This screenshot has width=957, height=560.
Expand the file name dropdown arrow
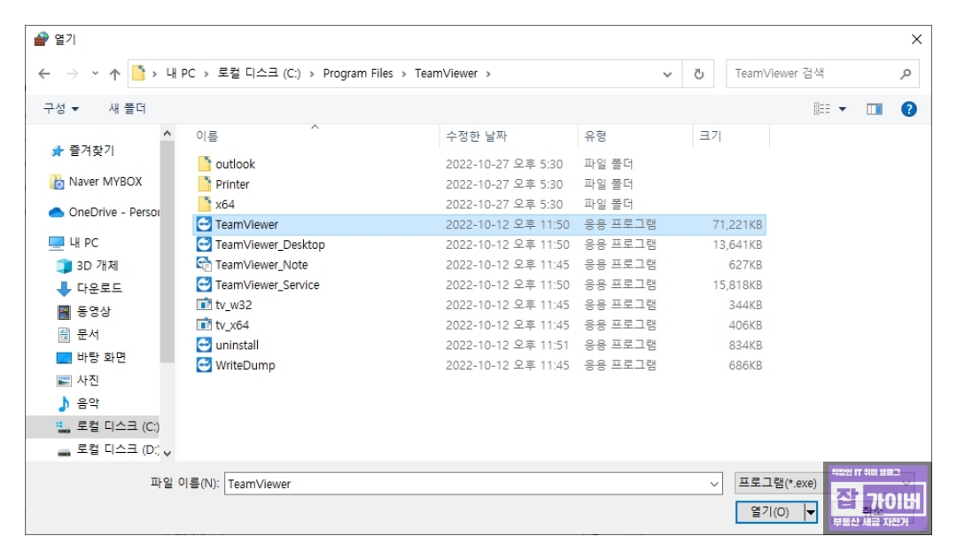pos(714,484)
